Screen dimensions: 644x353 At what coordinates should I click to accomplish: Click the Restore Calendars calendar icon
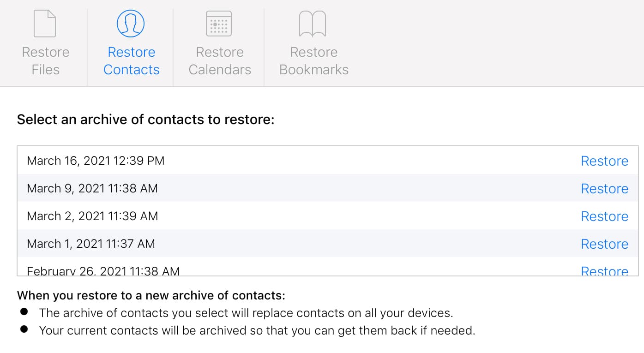tap(219, 24)
